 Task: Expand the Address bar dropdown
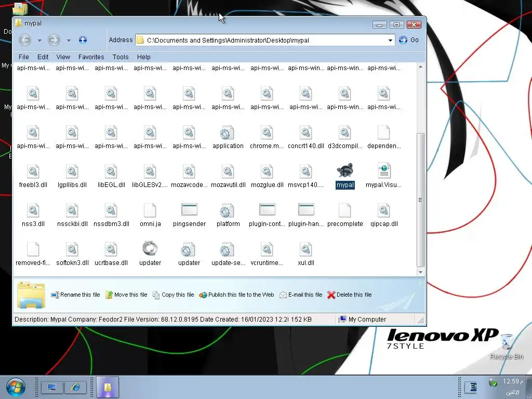click(x=390, y=41)
